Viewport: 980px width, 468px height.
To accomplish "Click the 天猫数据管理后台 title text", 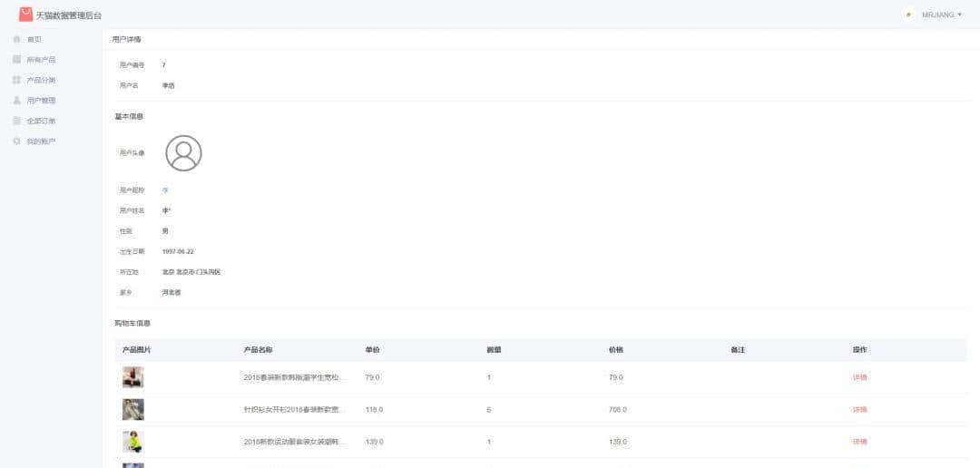I will (x=69, y=15).
